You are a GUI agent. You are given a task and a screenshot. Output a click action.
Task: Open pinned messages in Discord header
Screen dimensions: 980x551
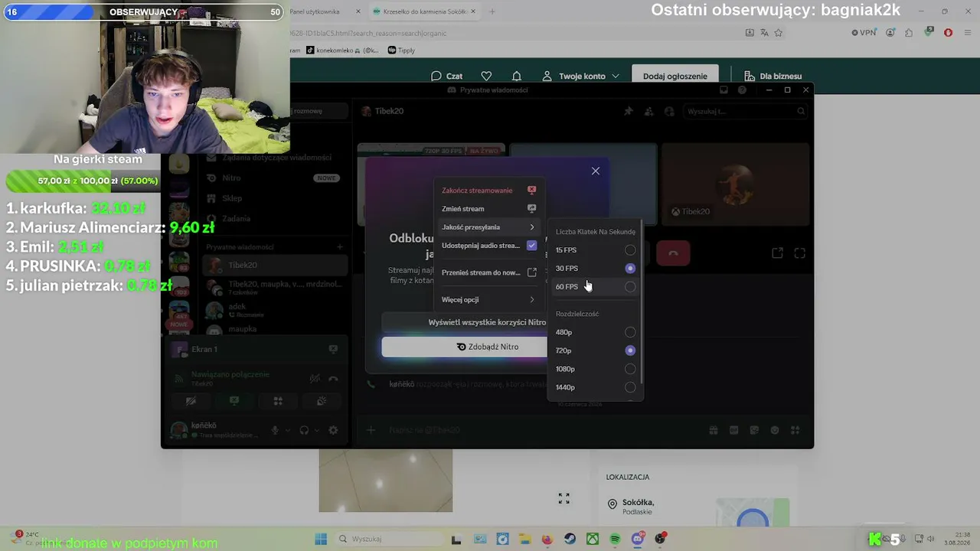pos(629,111)
